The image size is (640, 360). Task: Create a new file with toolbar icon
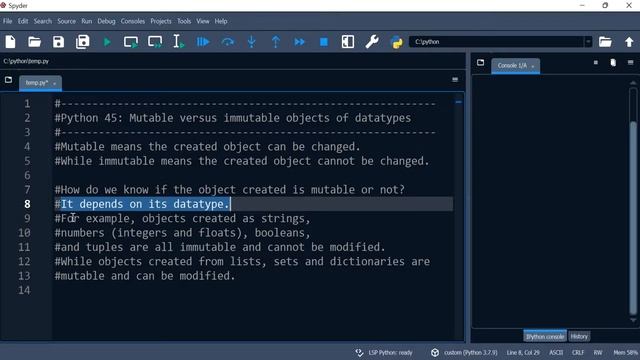(x=11, y=42)
